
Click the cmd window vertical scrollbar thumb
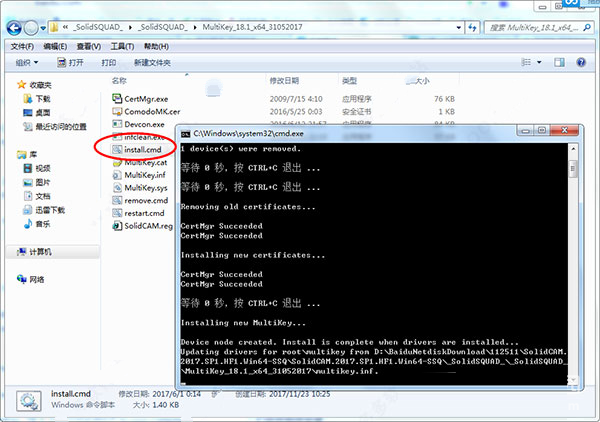pos(573,168)
